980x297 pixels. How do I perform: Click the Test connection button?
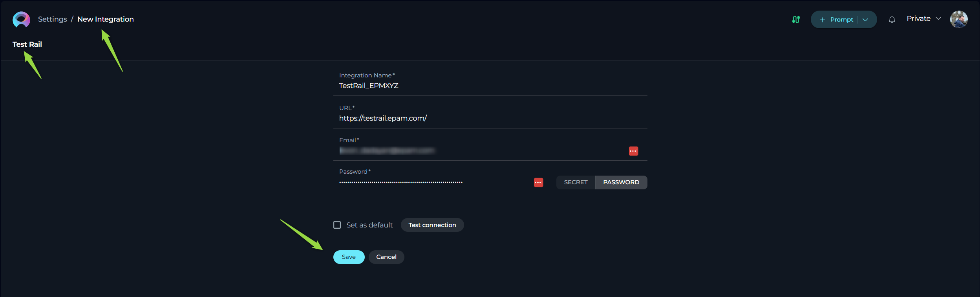click(432, 225)
